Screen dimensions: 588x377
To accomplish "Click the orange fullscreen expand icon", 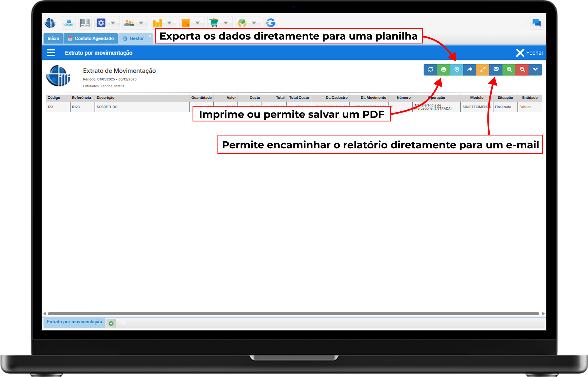I will click(483, 70).
